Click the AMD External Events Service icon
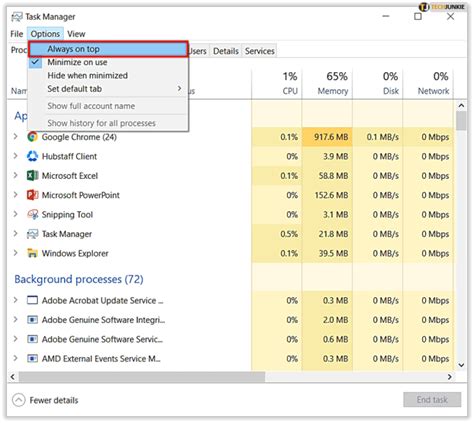The height and width of the screenshot is (423, 474). pos(32,358)
